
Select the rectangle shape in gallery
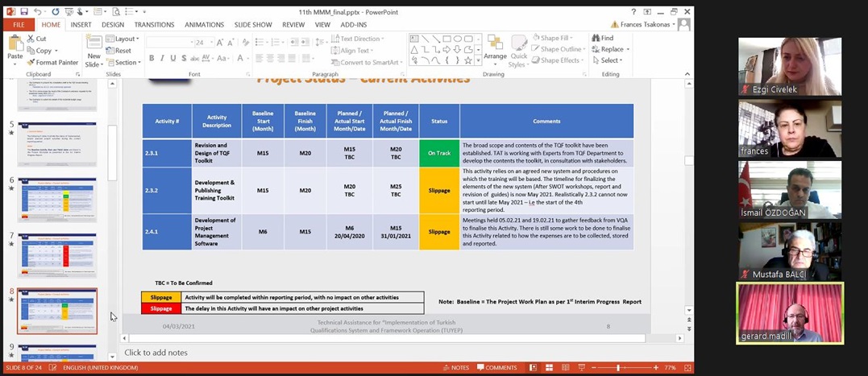[x=446, y=39]
